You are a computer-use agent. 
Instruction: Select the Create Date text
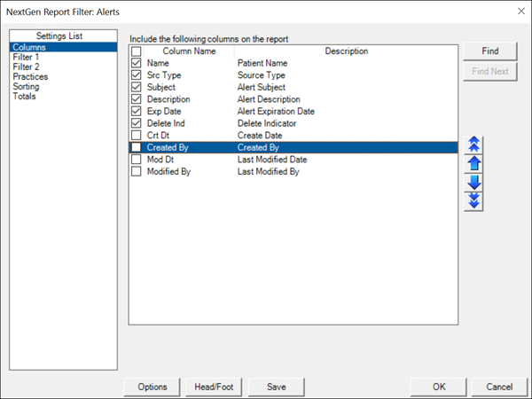click(x=260, y=136)
